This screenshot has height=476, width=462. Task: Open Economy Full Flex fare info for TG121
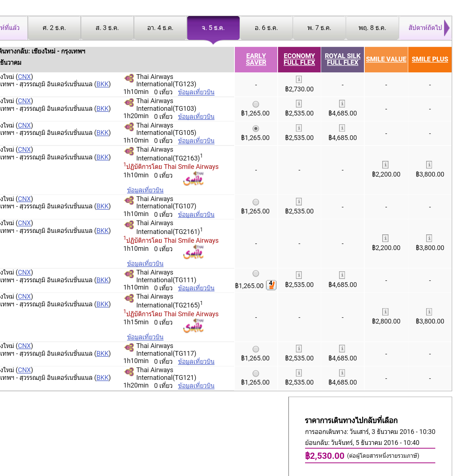pos(299,373)
